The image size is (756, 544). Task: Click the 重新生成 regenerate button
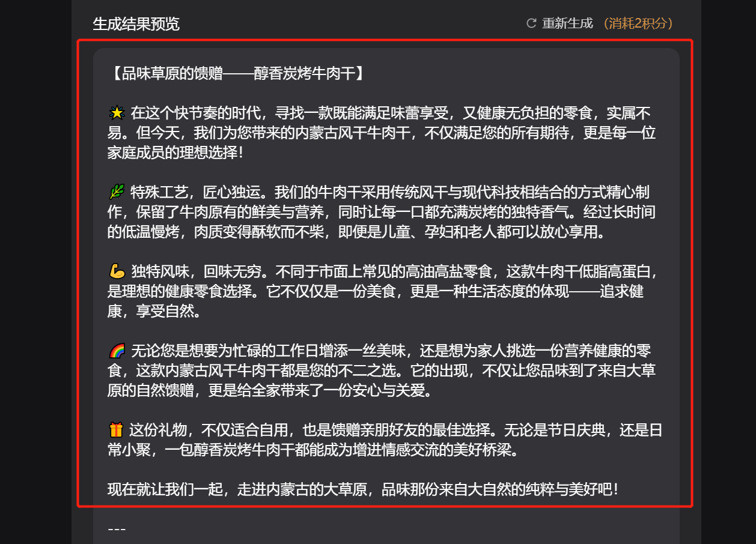(559, 23)
